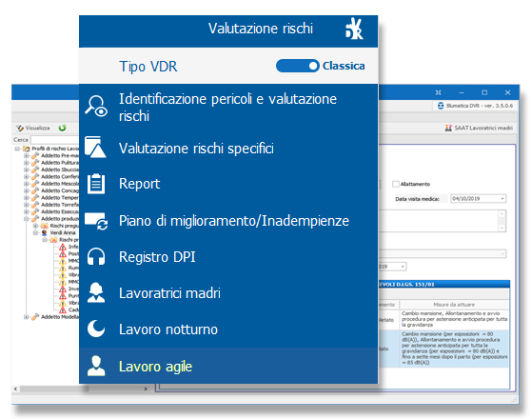Click the red warning icon beside Inve
Viewport: 532px width, 419px height.
click(x=63, y=289)
